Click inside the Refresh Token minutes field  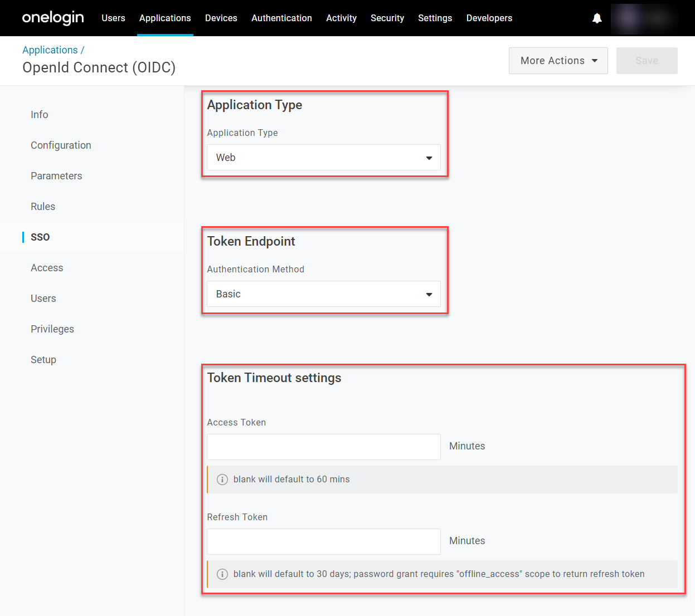click(x=323, y=541)
